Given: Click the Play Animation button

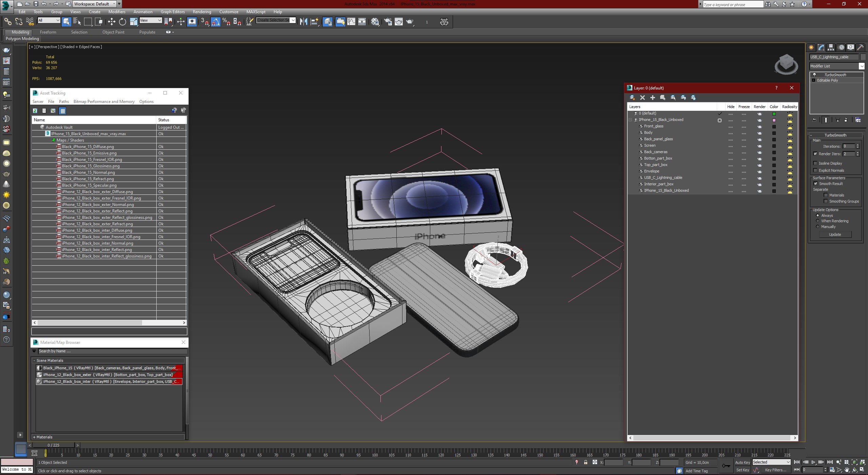Looking at the screenshot, I should (x=813, y=462).
